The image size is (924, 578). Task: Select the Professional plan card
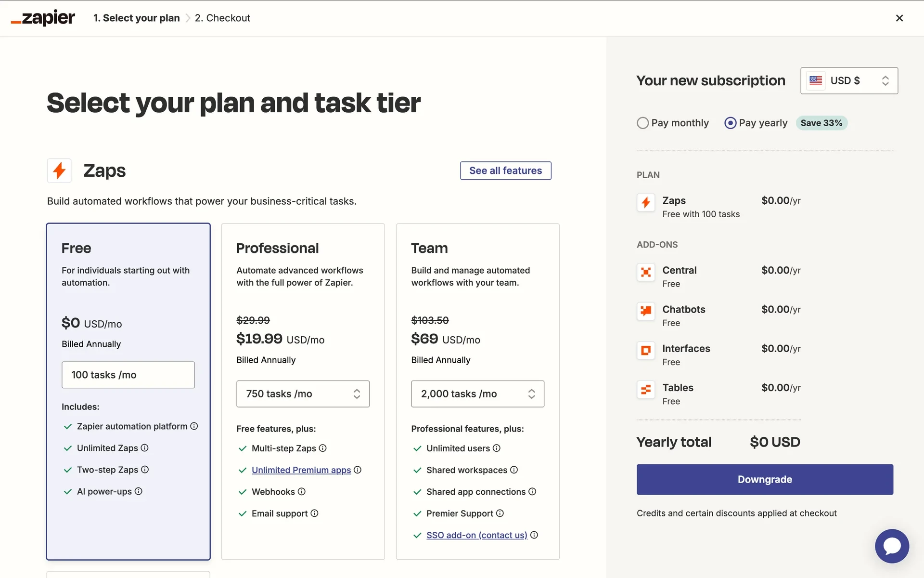click(x=303, y=392)
